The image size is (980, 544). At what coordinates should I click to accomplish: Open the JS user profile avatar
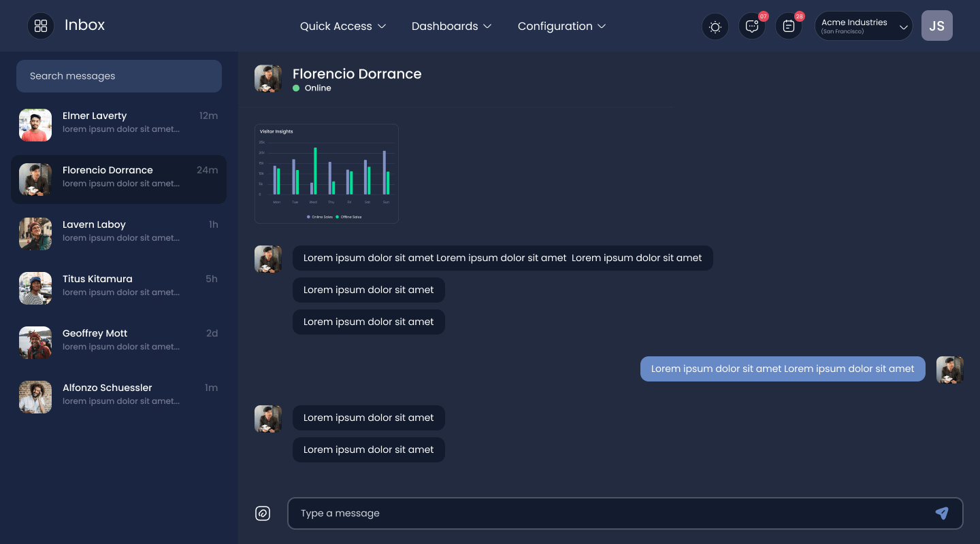pos(937,26)
